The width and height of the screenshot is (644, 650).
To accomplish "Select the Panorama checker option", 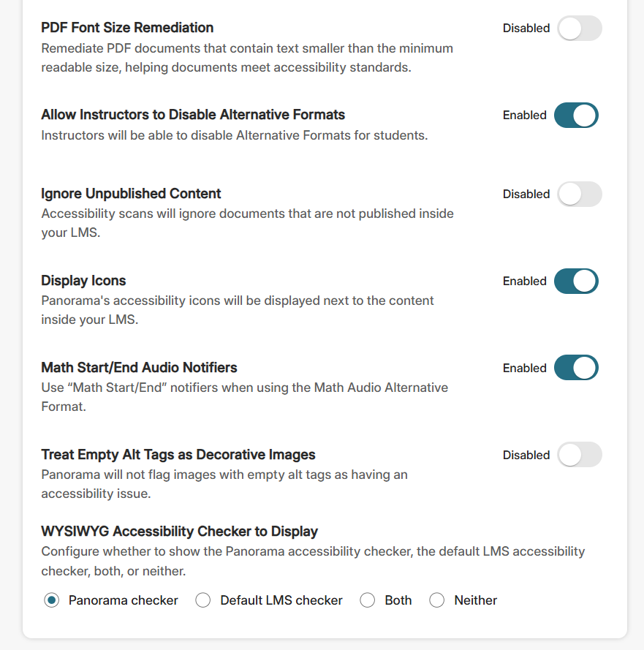I will (x=50, y=600).
